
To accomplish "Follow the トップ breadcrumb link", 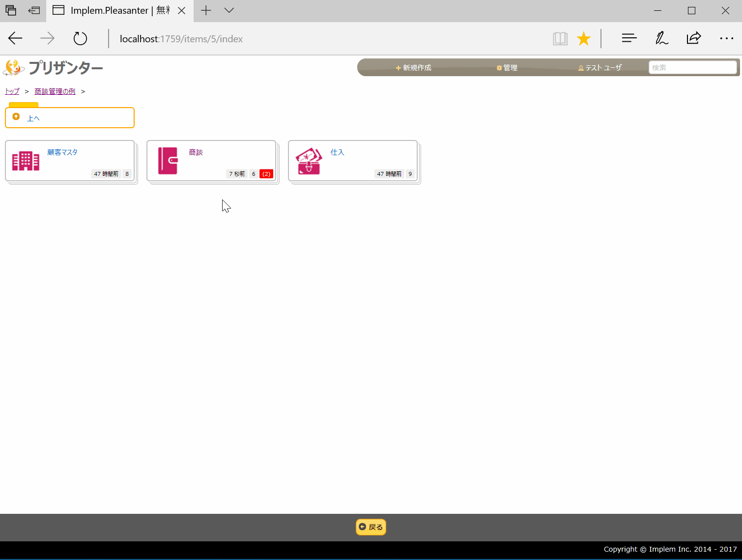I will [x=12, y=91].
